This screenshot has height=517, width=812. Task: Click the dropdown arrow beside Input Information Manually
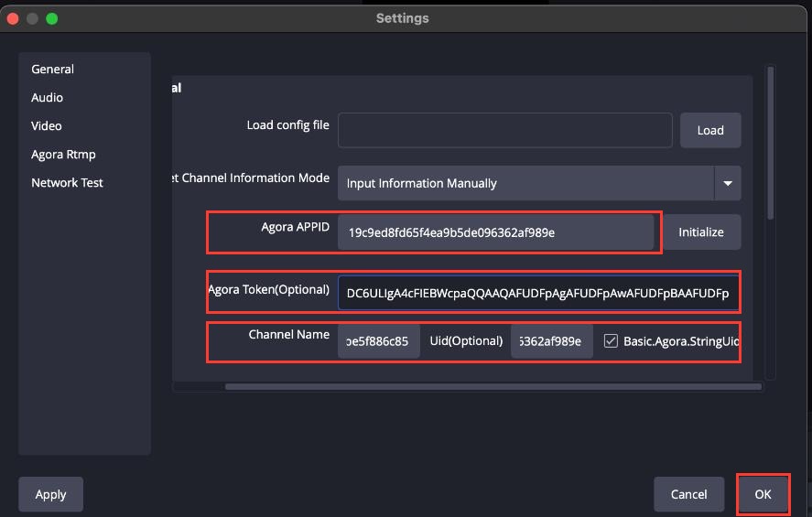click(x=728, y=183)
